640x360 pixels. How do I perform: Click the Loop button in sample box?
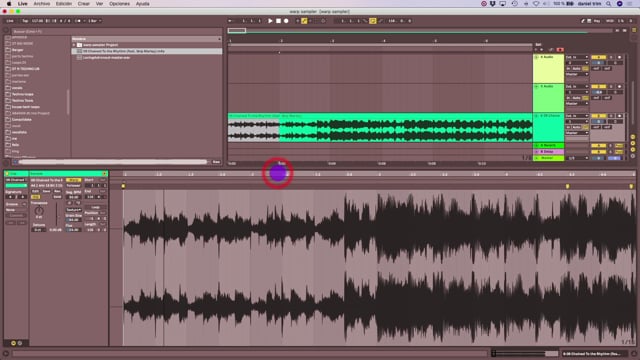pos(95,207)
